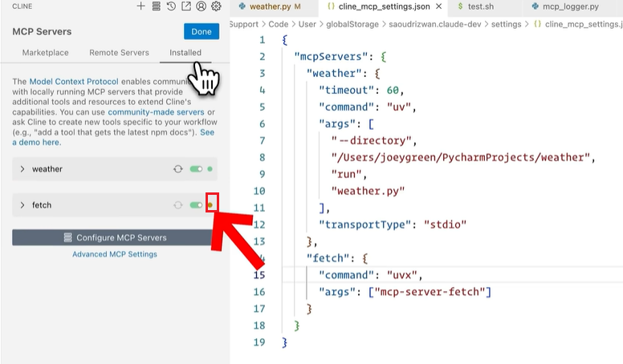
Task: Click the plus New Task icon
Action: [140, 6]
